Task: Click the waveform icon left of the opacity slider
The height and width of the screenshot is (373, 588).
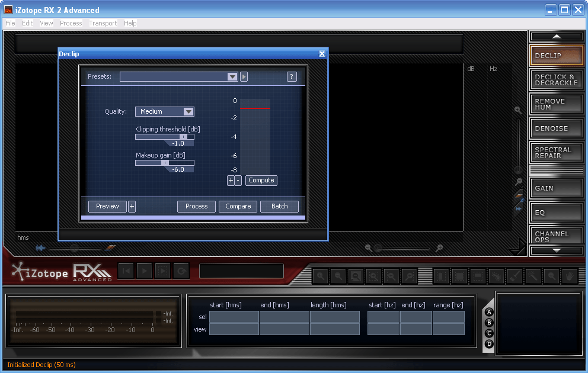Action: click(40, 248)
